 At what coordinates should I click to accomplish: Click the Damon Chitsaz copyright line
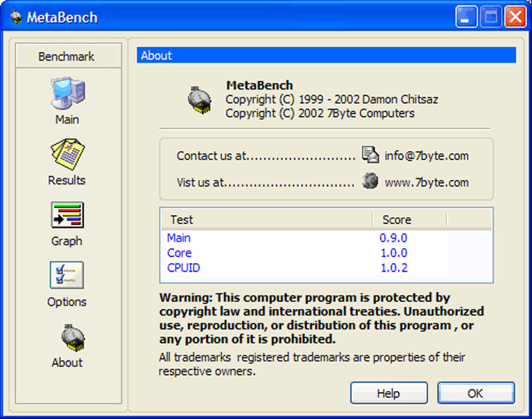tap(332, 99)
